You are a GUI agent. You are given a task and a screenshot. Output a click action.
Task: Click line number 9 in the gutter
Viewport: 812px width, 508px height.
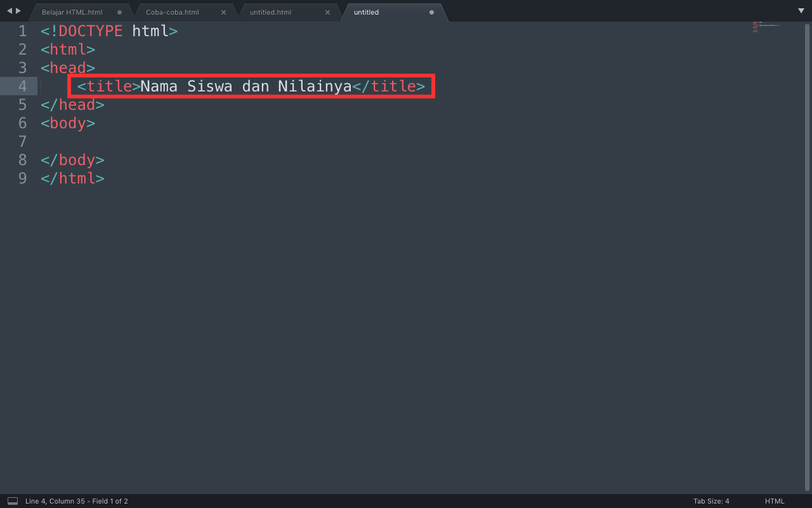pos(22,178)
